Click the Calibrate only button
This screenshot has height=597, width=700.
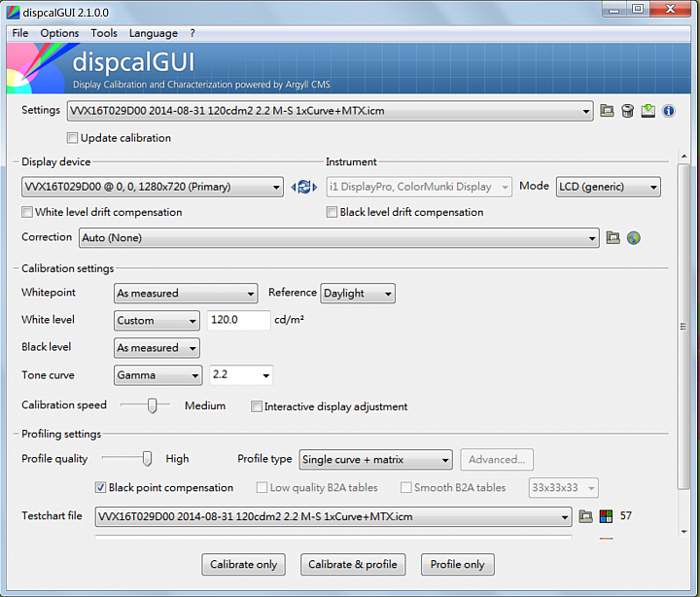point(243,564)
